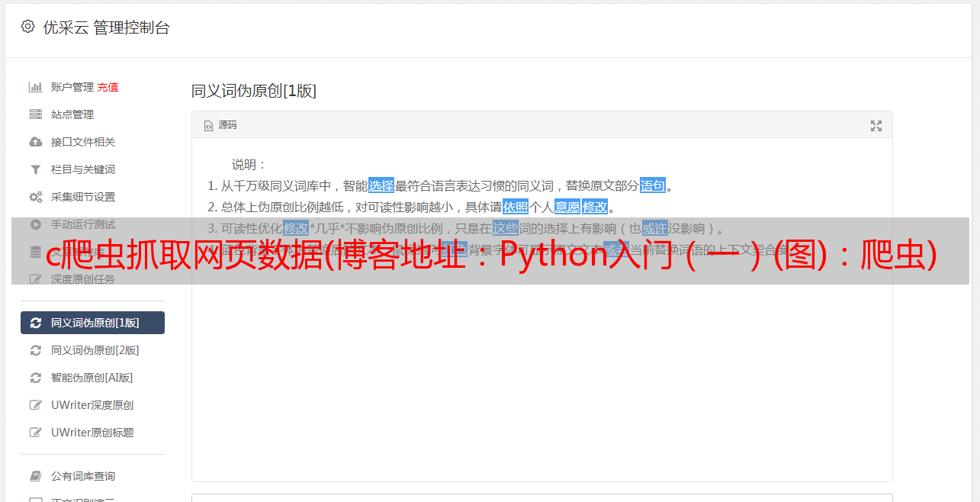Click the refresh icon for 同义词伪原创[2版]
The width and height of the screenshot is (980, 502).
35,350
